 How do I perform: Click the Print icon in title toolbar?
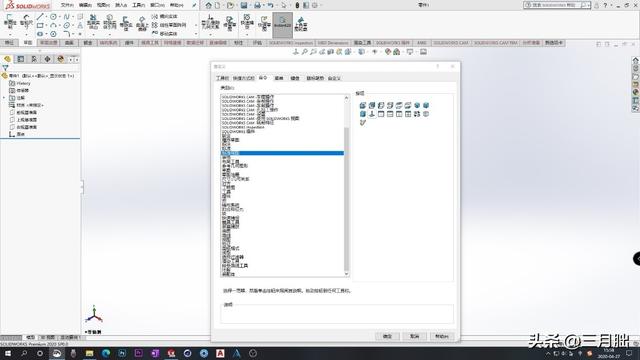[257, 5]
